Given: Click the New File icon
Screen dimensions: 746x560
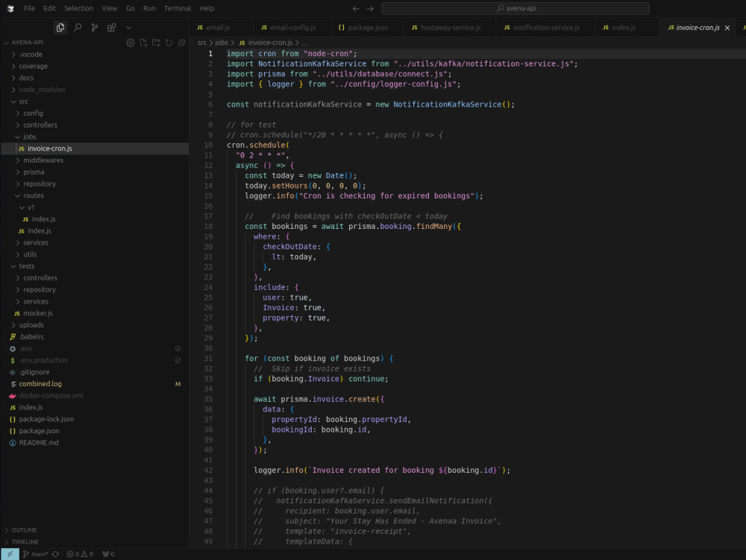Looking at the screenshot, I should click(x=143, y=43).
